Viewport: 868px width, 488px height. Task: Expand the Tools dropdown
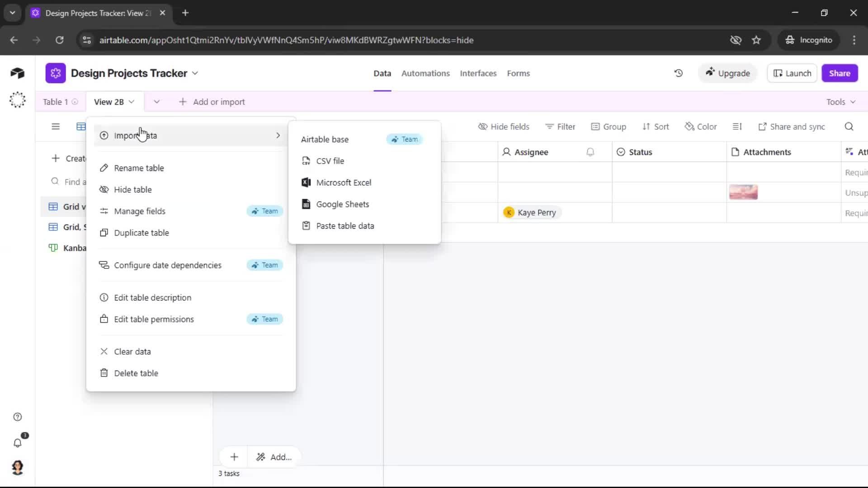(x=841, y=102)
